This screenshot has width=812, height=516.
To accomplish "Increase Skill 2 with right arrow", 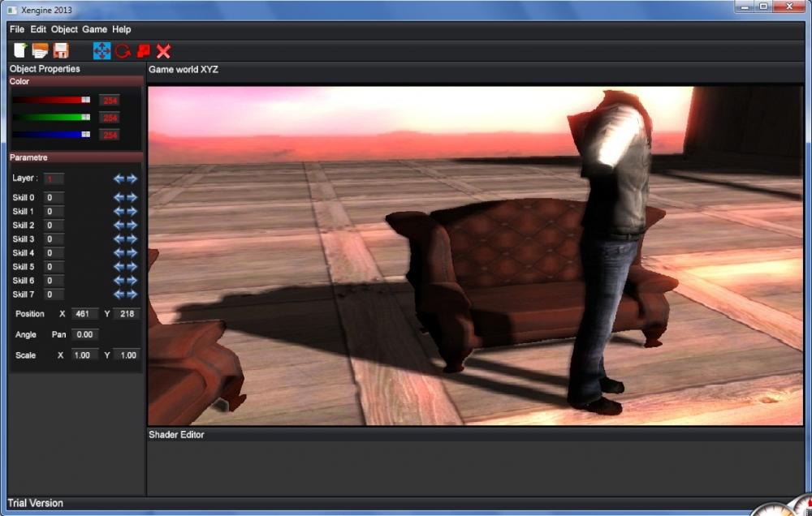I will click(x=132, y=225).
